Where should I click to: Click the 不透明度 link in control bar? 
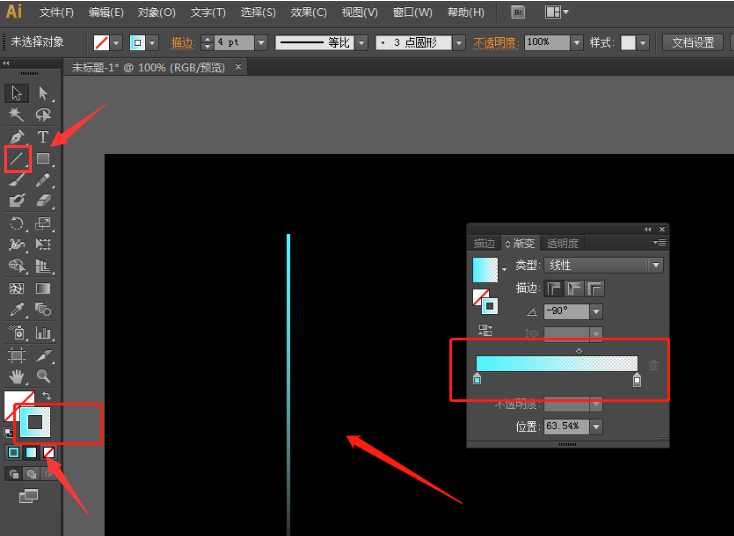[x=496, y=43]
